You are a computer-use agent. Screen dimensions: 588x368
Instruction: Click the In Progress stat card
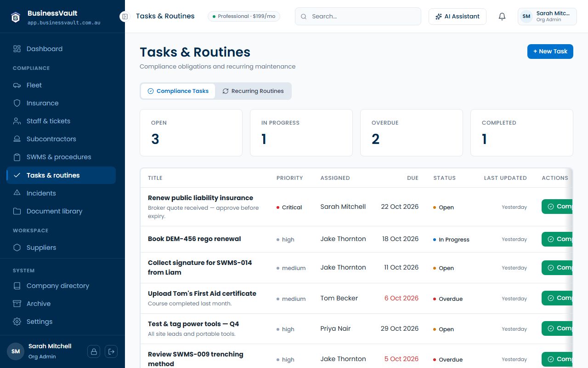tap(301, 132)
